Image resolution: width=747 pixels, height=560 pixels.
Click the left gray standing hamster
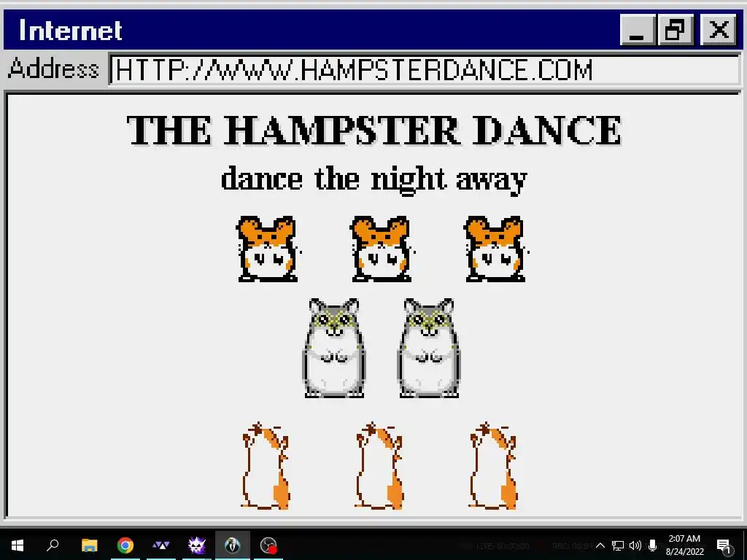point(334,348)
